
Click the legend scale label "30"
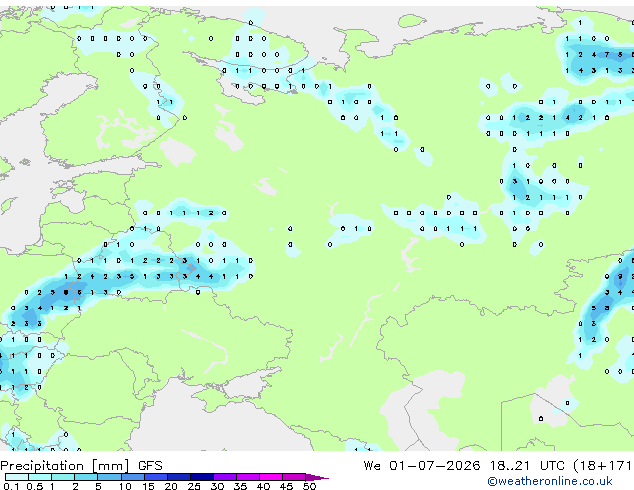click(217, 486)
